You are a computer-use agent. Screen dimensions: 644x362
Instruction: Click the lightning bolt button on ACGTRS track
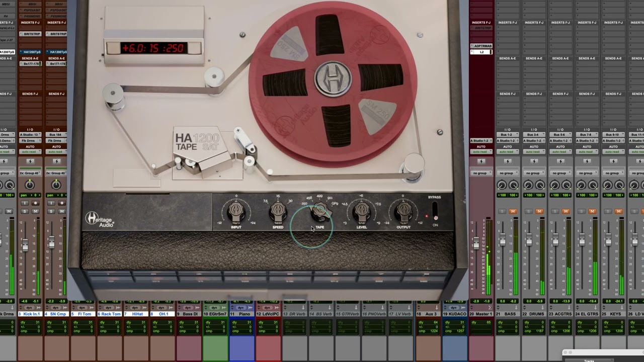point(560,161)
